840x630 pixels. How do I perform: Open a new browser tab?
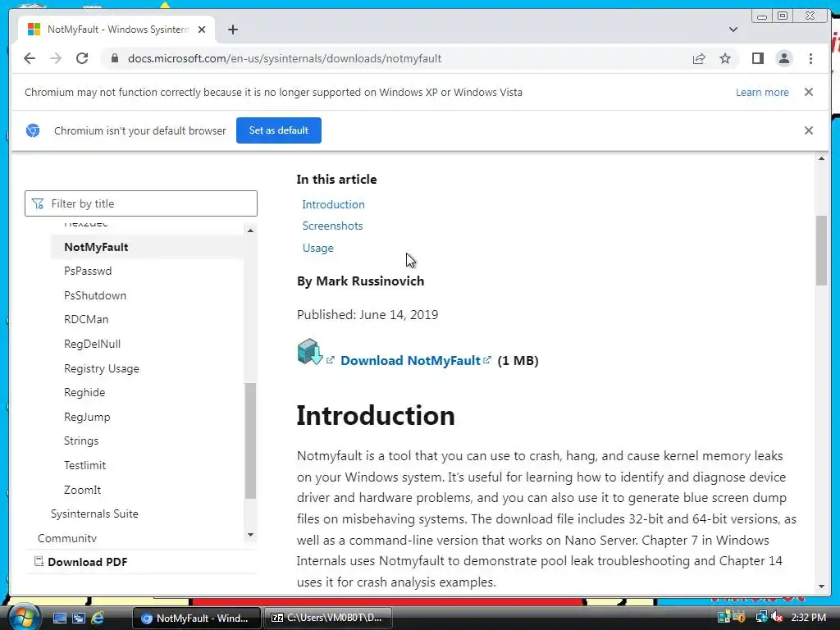[232, 30]
